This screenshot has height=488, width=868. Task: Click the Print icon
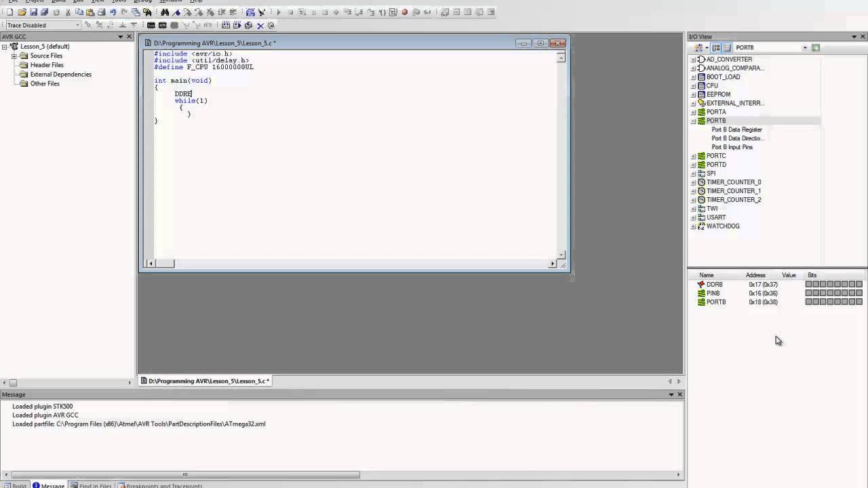coord(101,12)
